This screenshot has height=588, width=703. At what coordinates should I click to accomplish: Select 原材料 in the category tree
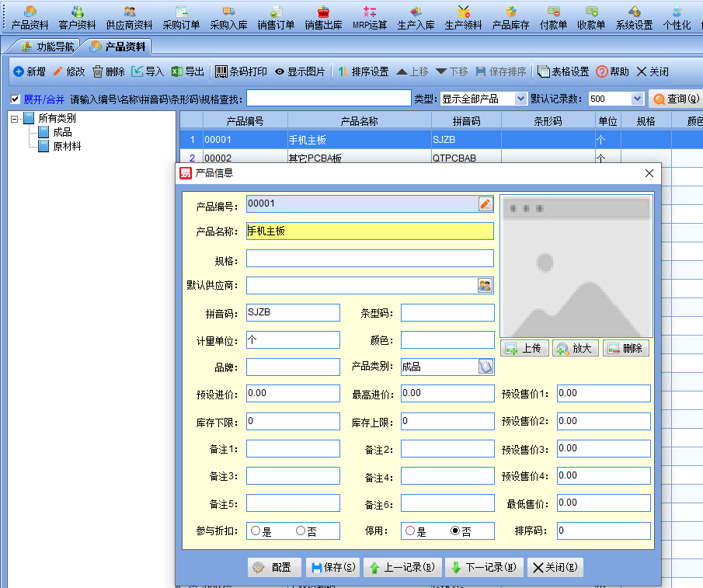point(67,146)
